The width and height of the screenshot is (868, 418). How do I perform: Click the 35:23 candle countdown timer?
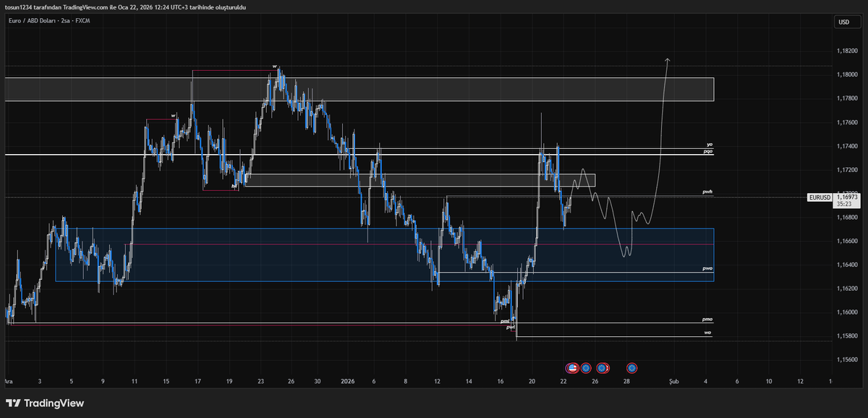(843, 204)
